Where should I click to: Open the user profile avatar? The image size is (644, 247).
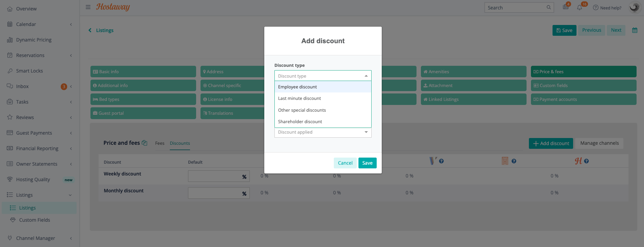tap(635, 7)
